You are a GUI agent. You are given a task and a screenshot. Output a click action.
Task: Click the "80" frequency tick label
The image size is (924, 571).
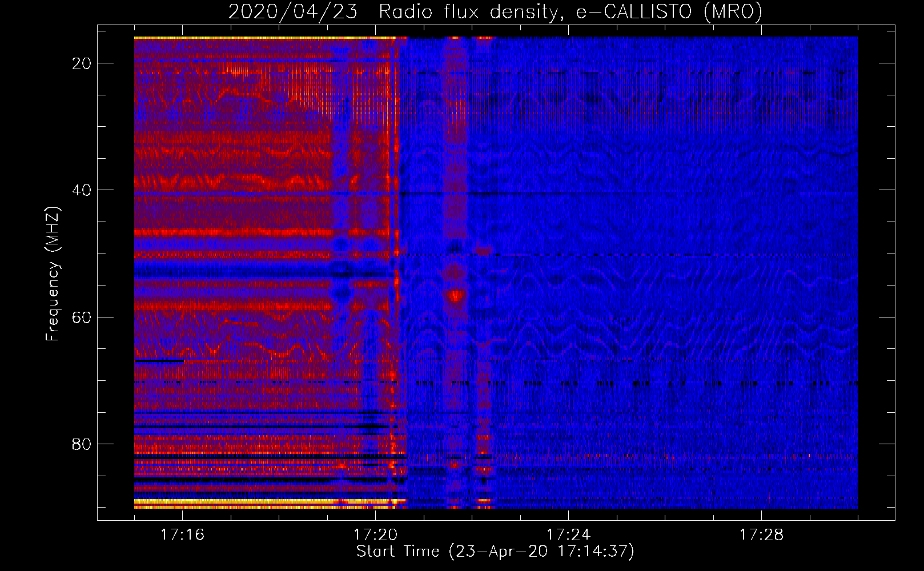(82, 444)
